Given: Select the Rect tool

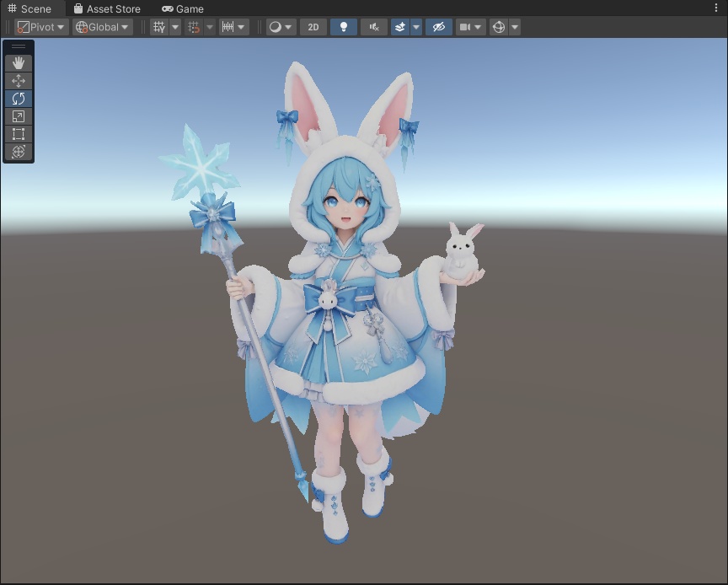Looking at the screenshot, I should [18, 134].
